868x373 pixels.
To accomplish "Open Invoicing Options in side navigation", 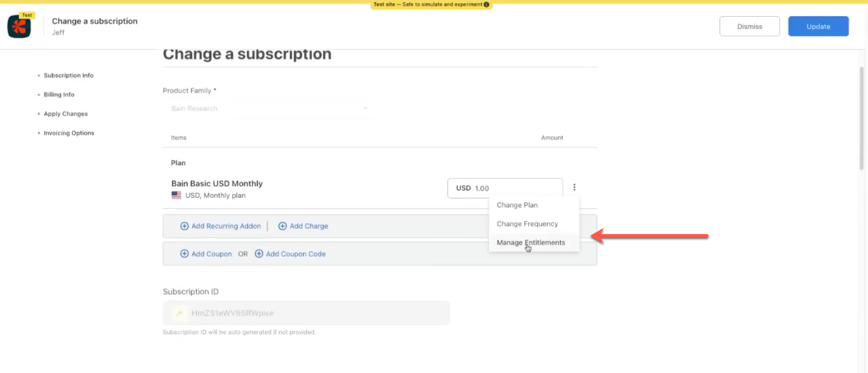I will click(69, 133).
